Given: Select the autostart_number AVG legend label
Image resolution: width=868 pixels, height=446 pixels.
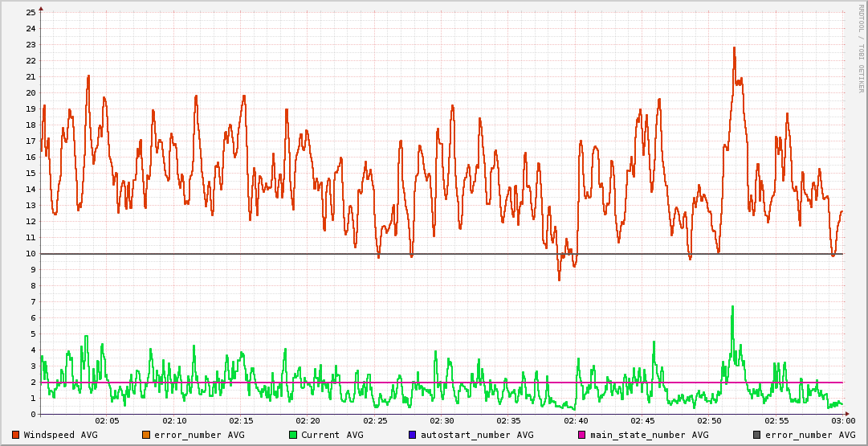Looking at the screenshot, I should [x=477, y=435].
